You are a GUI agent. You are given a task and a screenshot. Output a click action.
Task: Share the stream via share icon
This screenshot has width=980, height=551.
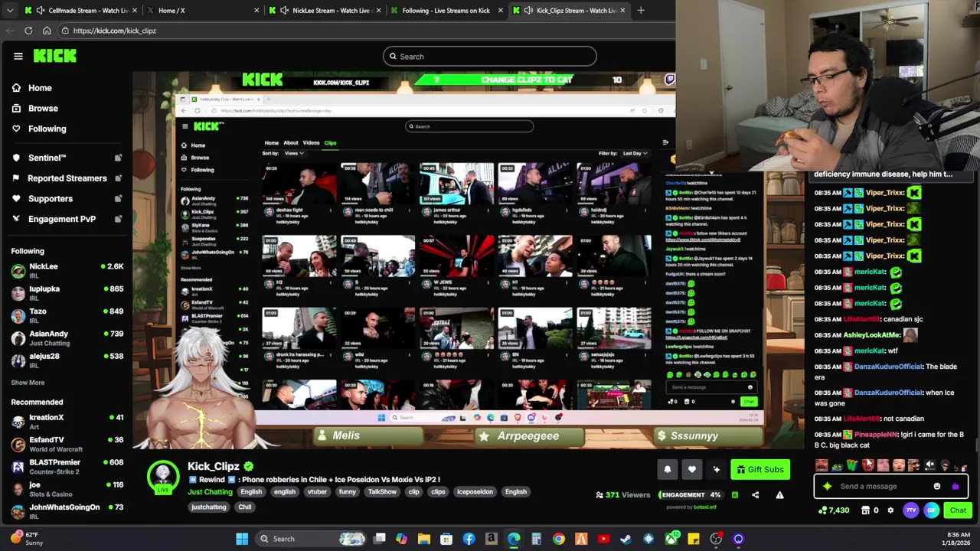[755, 495]
